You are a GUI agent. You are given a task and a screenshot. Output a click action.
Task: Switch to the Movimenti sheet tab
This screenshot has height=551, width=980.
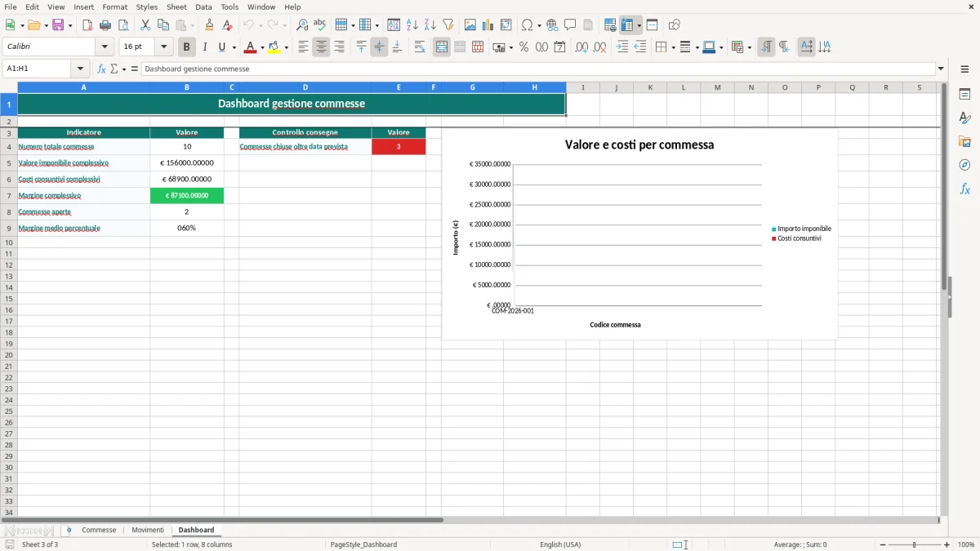click(x=148, y=530)
